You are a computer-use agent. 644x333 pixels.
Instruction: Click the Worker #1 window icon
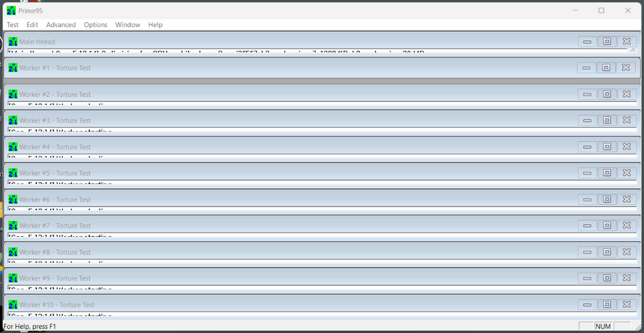tap(13, 68)
